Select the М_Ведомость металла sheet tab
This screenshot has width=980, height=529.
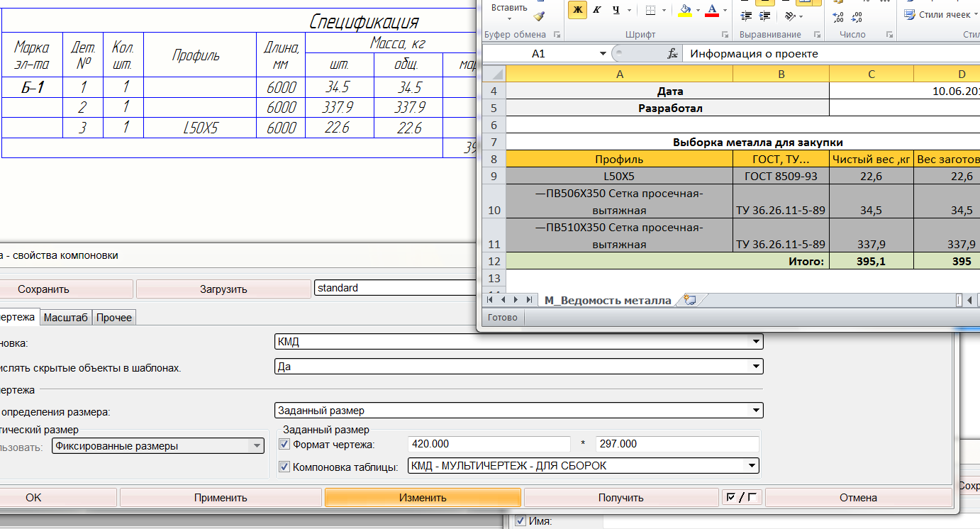607,301
